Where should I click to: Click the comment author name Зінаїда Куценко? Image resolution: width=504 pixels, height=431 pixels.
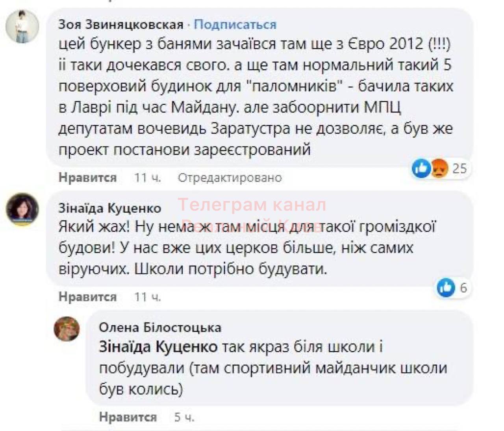tap(110, 208)
